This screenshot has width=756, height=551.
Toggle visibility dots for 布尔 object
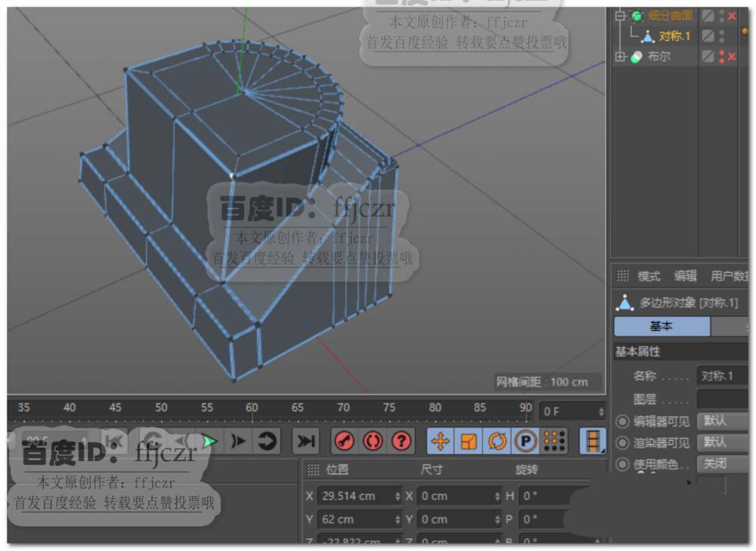click(x=722, y=57)
